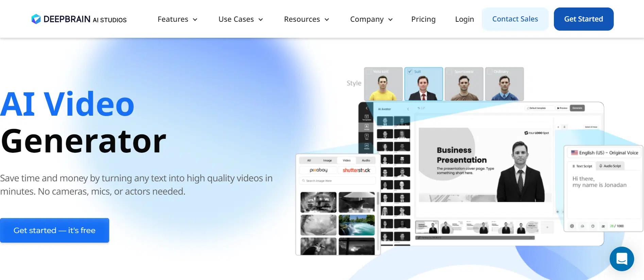Screen dimensions: 644x280
Task: Click the Business Presentation title on canvas
Action: [x=462, y=155]
